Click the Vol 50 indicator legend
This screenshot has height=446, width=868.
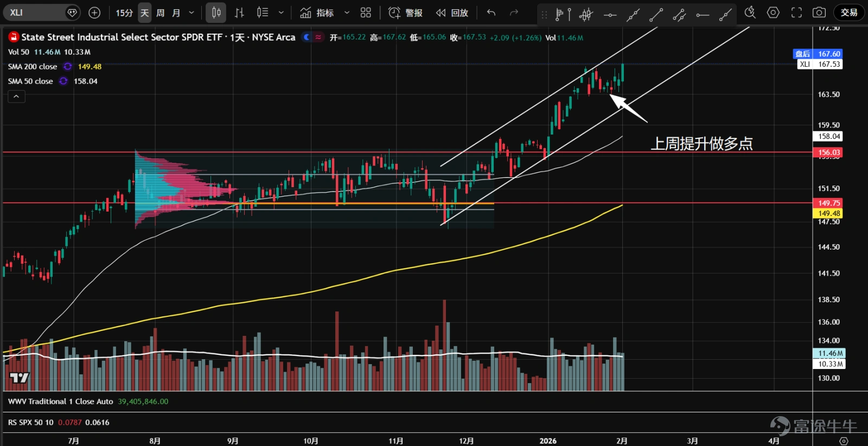click(x=18, y=52)
